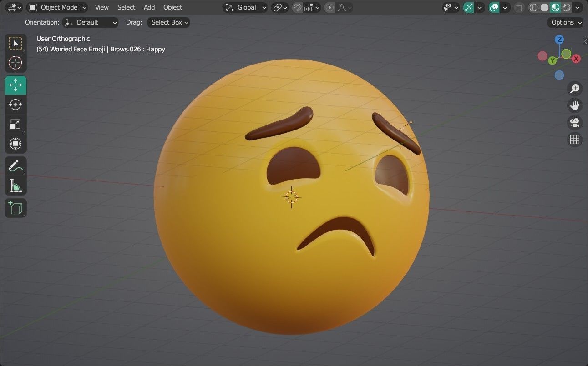Select the Scale tool
Screen dimensions: 588x366
[x=15, y=124]
